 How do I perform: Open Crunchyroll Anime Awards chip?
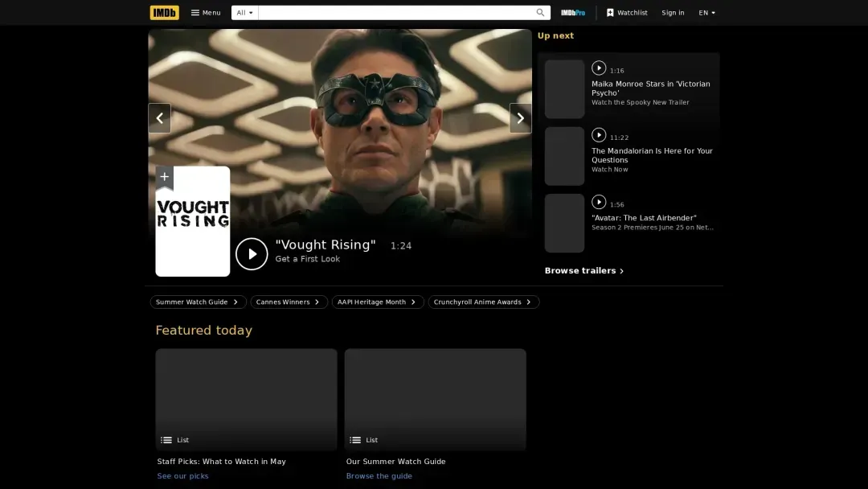click(483, 302)
